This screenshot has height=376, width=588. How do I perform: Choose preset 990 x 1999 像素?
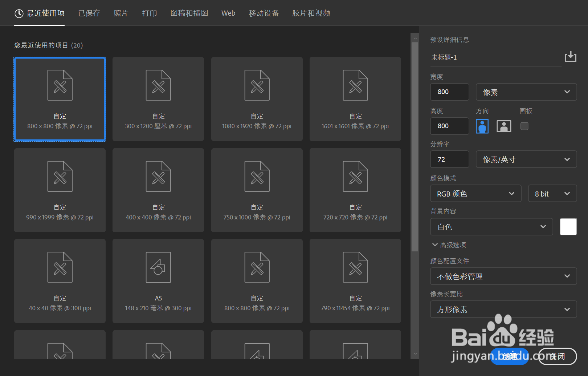pyautogui.click(x=60, y=190)
